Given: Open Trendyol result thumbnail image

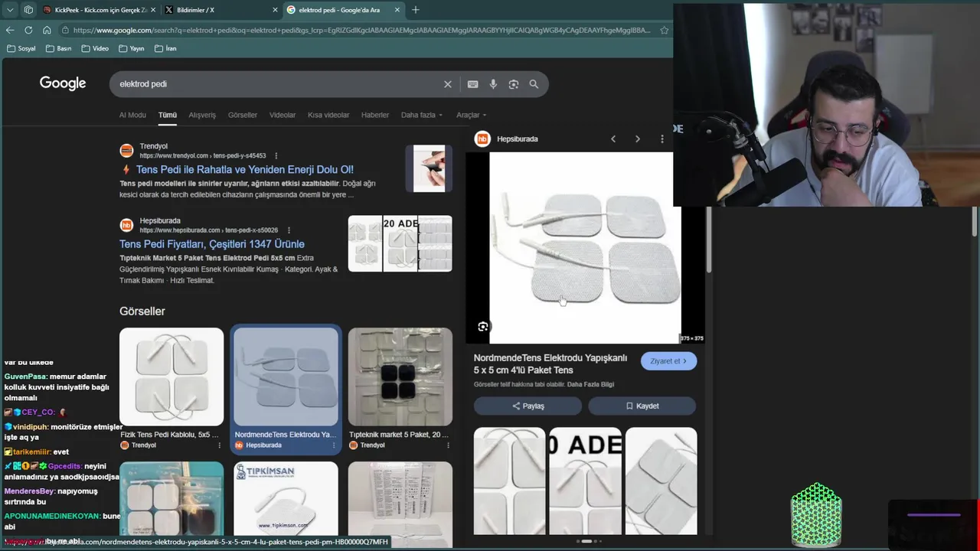Looking at the screenshot, I should [429, 168].
